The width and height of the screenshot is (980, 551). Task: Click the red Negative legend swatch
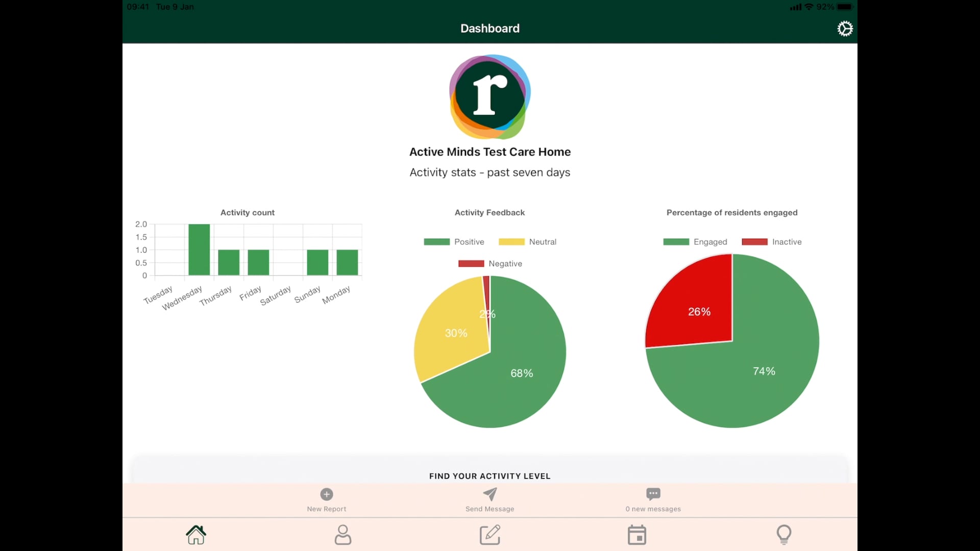tap(472, 264)
